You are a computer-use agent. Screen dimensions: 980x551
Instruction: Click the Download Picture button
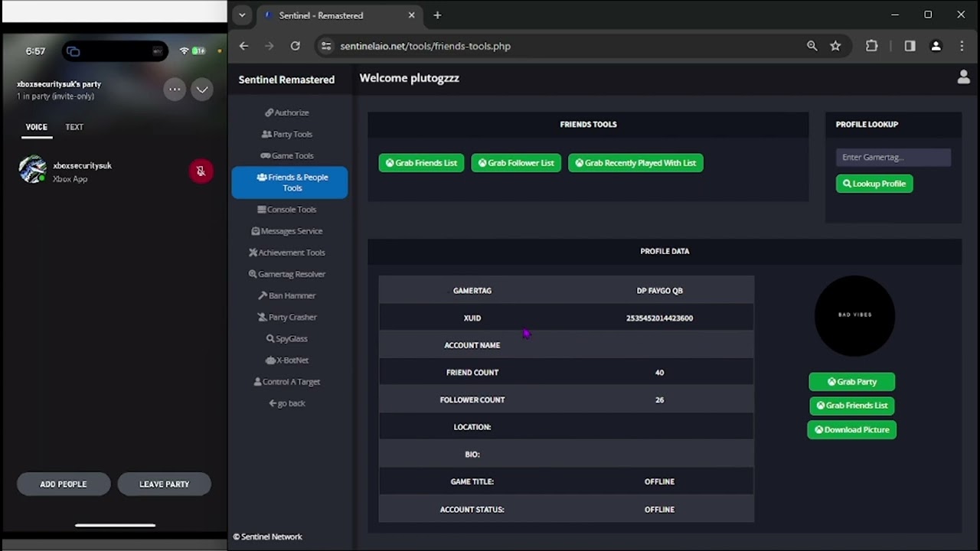852,430
